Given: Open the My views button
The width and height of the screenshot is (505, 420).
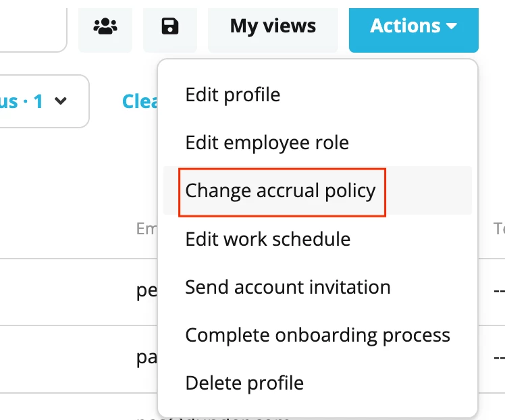Looking at the screenshot, I should [x=273, y=30].
